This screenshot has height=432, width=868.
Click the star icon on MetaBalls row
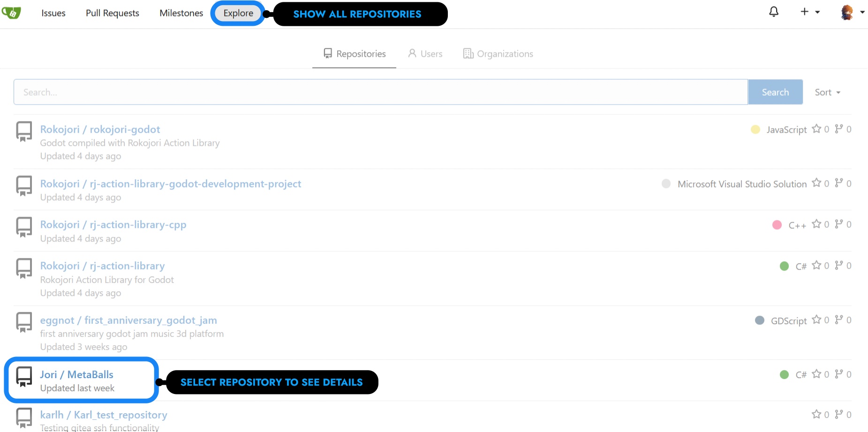pyautogui.click(x=816, y=374)
